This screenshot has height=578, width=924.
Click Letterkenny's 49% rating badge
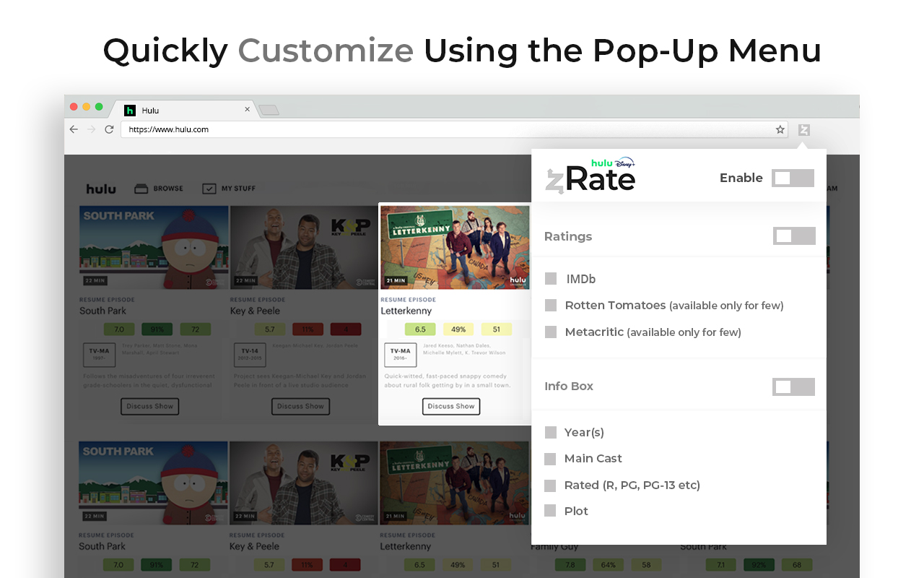click(x=458, y=329)
